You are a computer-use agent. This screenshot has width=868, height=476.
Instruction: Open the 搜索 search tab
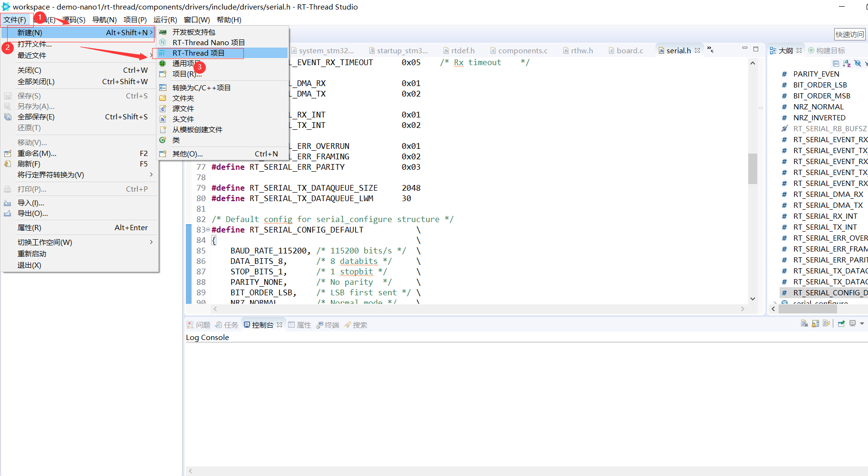[x=356, y=325]
